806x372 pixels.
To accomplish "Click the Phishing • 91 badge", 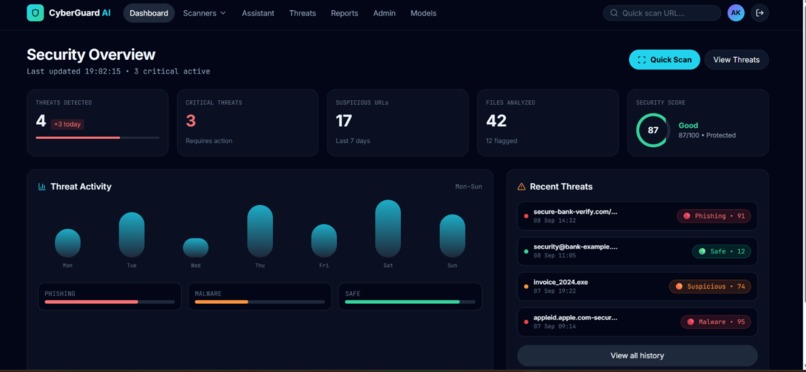I will coord(713,216).
